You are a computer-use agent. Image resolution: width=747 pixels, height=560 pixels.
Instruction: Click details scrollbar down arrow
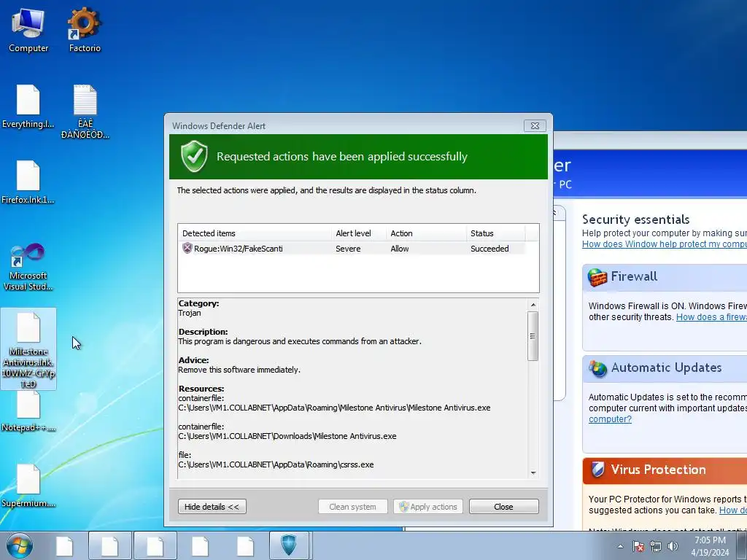pyautogui.click(x=533, y=472)
